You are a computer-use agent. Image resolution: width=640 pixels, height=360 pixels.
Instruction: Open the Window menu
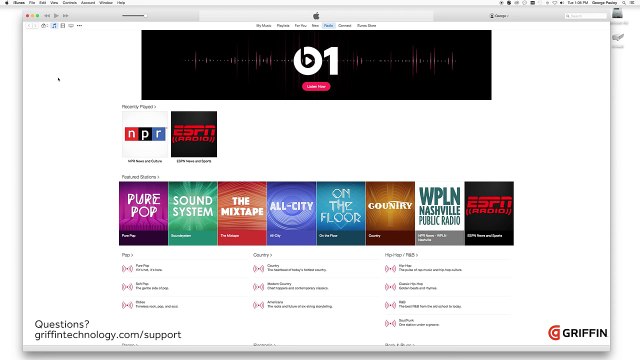(106, 2)
